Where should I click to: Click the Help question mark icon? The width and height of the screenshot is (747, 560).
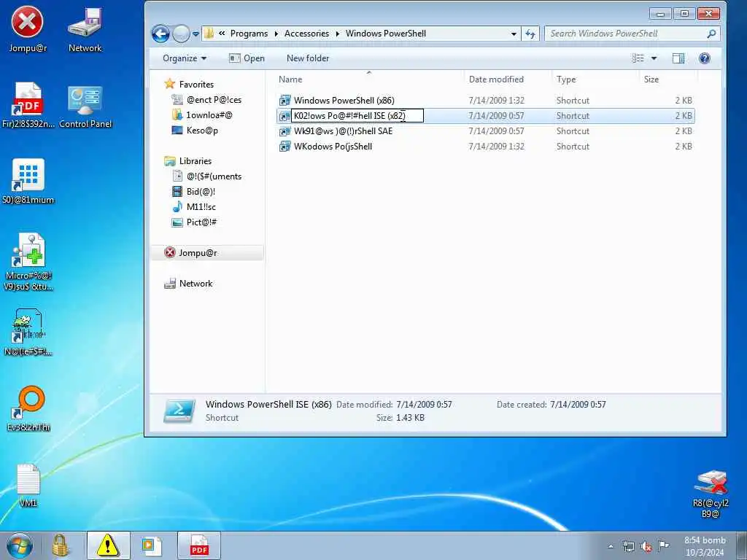tap(705, 58)
